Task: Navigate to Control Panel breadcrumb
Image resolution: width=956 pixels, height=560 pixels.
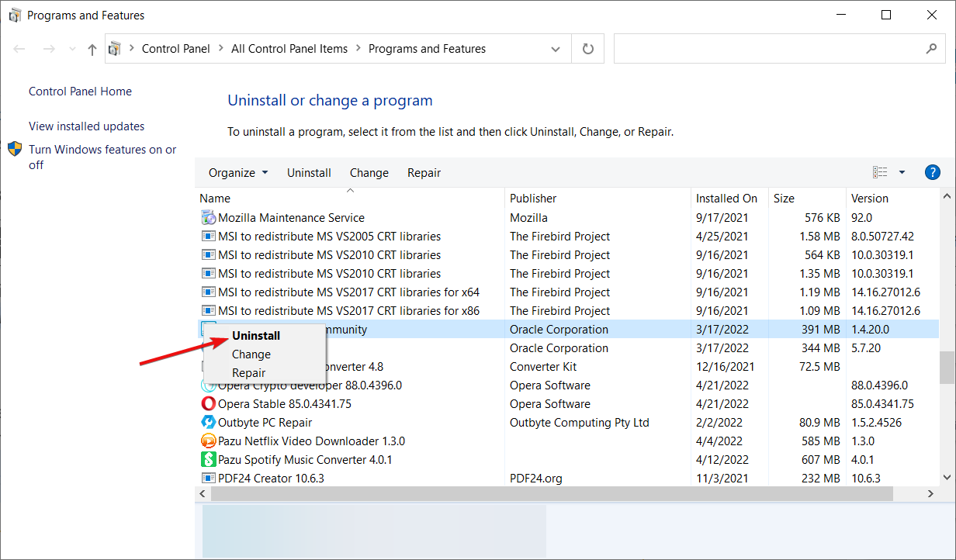Action: (x=176, y=49)
